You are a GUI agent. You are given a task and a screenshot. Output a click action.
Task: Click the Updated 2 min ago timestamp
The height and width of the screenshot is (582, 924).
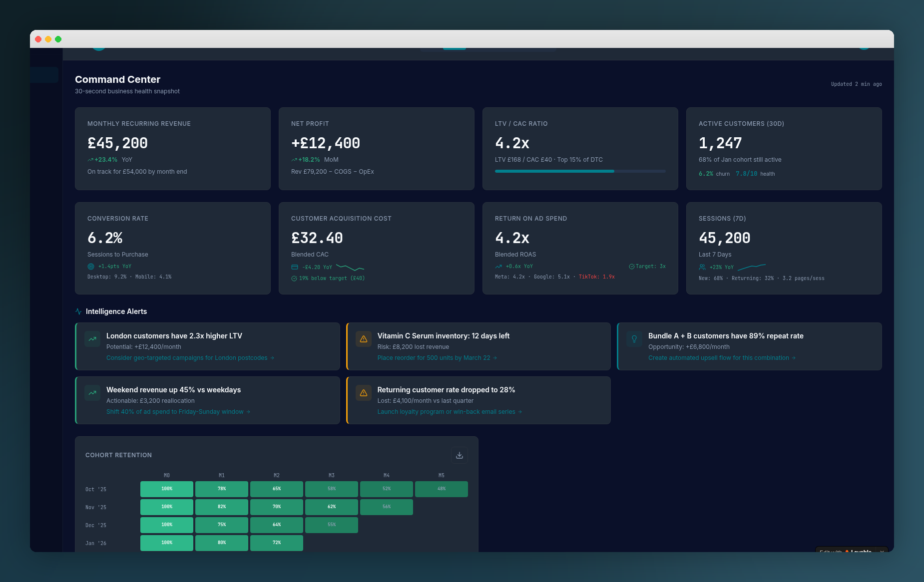click(x=857, y=84)
